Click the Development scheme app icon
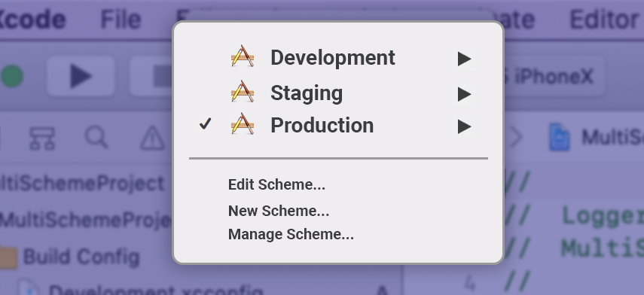644x295 pixels. (x=243, y=56)
